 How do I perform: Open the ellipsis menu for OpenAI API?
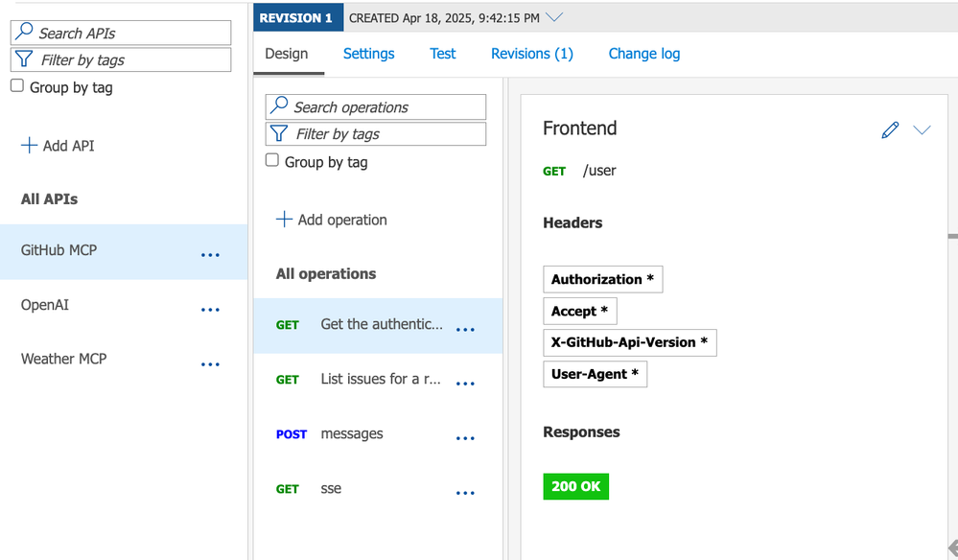[x=210, y=310]
